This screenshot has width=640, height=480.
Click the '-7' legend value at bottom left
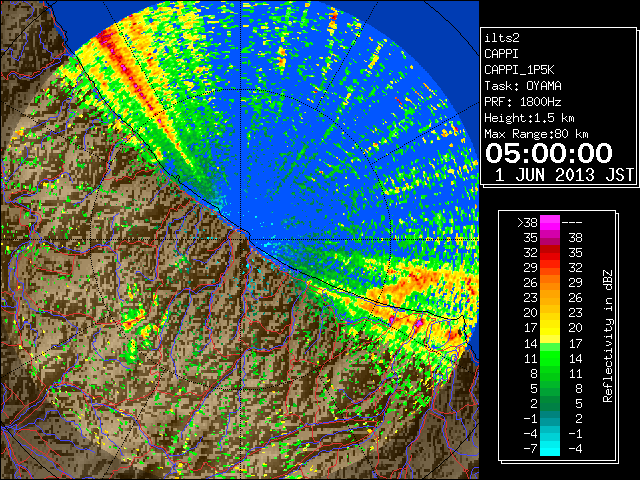click(530, 449)
